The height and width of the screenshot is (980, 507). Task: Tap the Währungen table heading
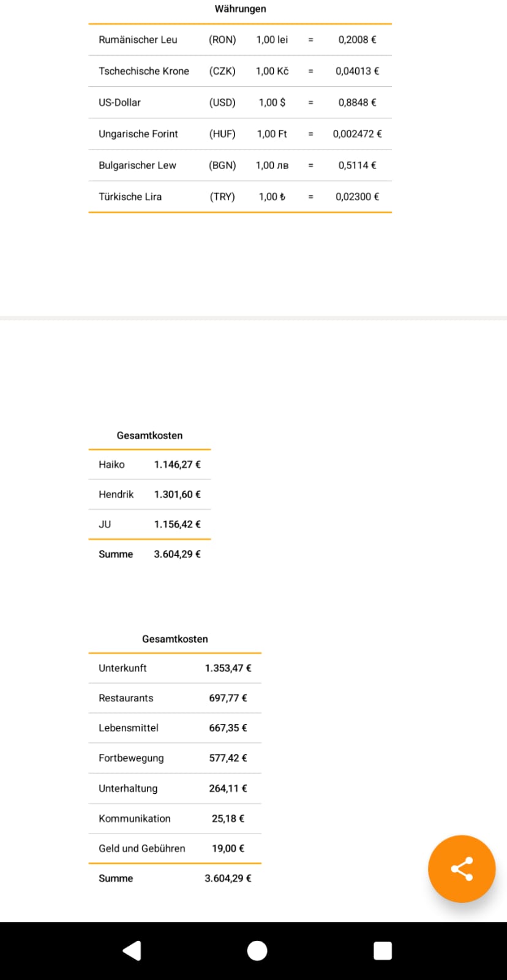[x=240, y=9]
